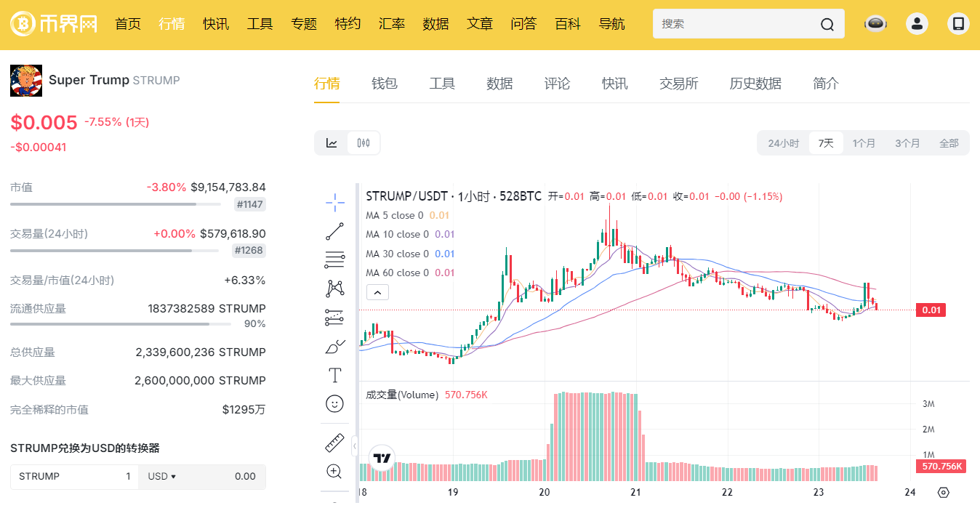Open the user account profile icon
The image size is (980, 508).
pos(917,24)
